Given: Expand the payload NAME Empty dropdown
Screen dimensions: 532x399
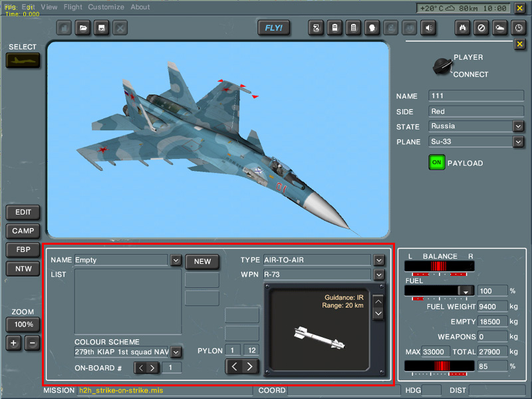Looking at the screenshot, I should [176, 261].
